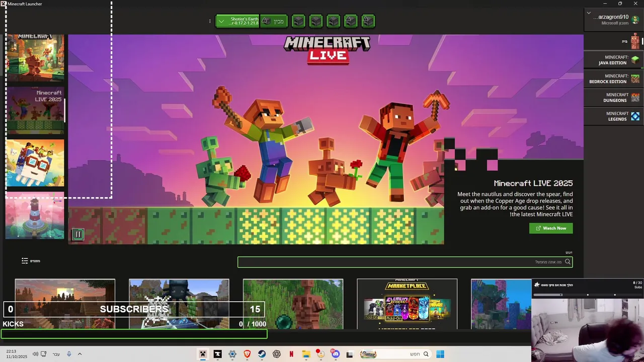
Task: Open ChatGPT from the taskbar
Action: coord(277,354)
